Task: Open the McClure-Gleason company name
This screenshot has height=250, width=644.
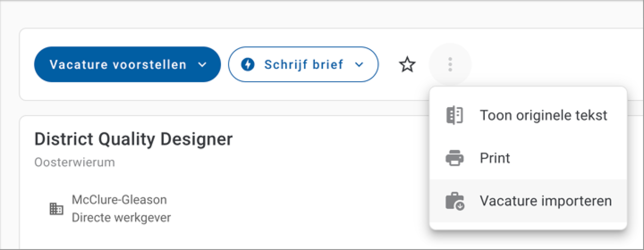Action: pos(119,199)
